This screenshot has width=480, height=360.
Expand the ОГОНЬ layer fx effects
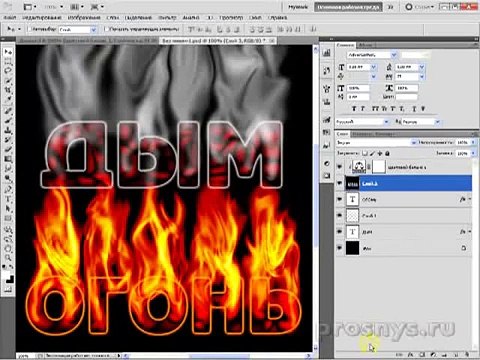point(469,199)
